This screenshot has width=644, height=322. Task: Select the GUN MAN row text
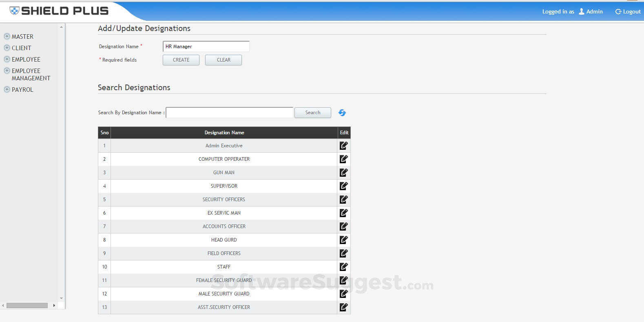click(x=224, y=173)
